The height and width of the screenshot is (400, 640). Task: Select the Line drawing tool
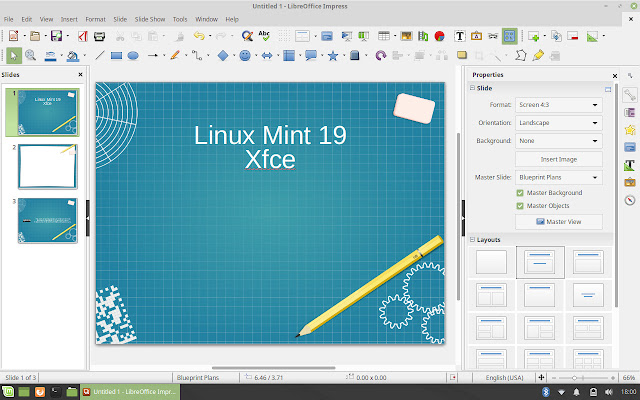100,55
